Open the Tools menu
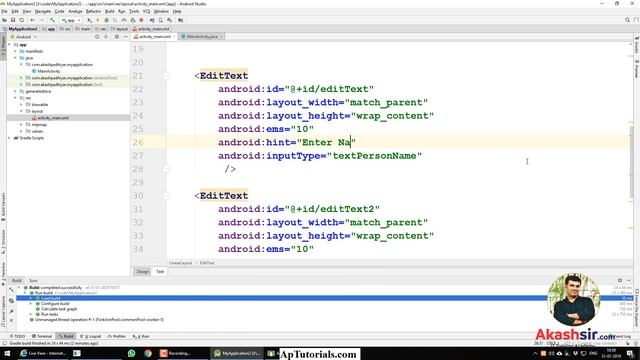 [134, 11]
